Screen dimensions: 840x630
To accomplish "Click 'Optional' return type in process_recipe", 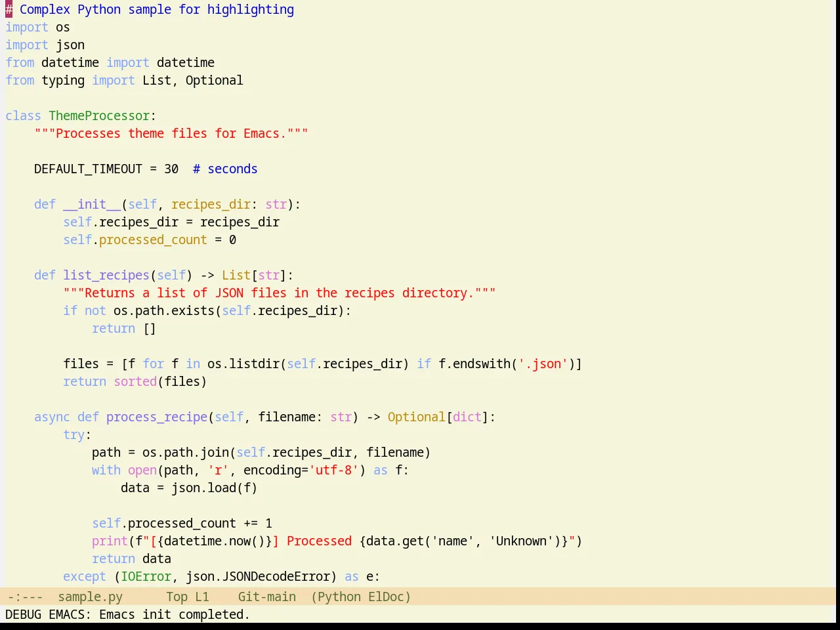I will 416,417.
